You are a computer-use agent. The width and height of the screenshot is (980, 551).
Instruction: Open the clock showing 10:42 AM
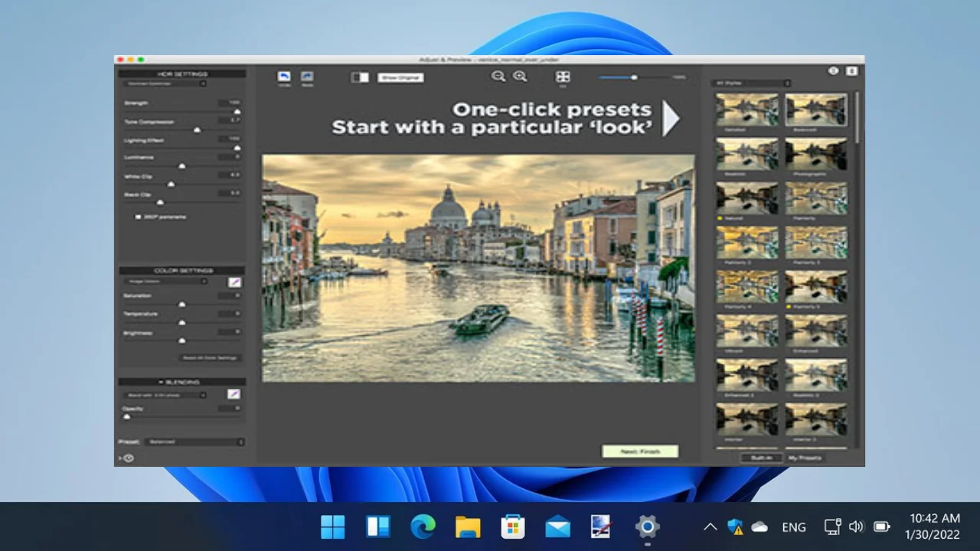pyautogui.click(x=934, y=527)
